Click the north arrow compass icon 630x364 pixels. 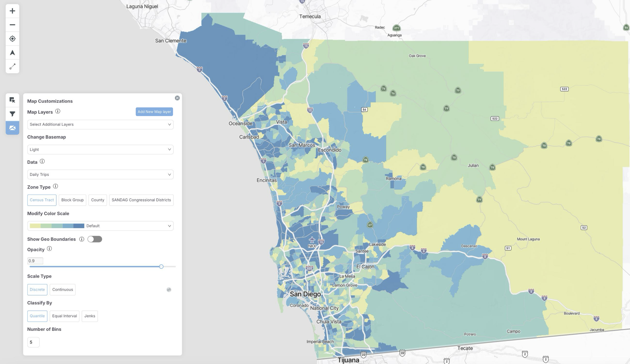(x=12, y=53)
